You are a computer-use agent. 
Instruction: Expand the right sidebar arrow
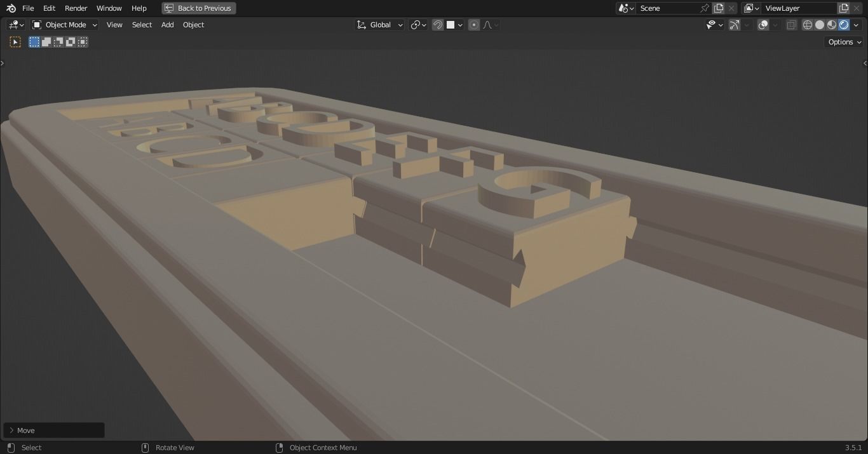(865, 63)
